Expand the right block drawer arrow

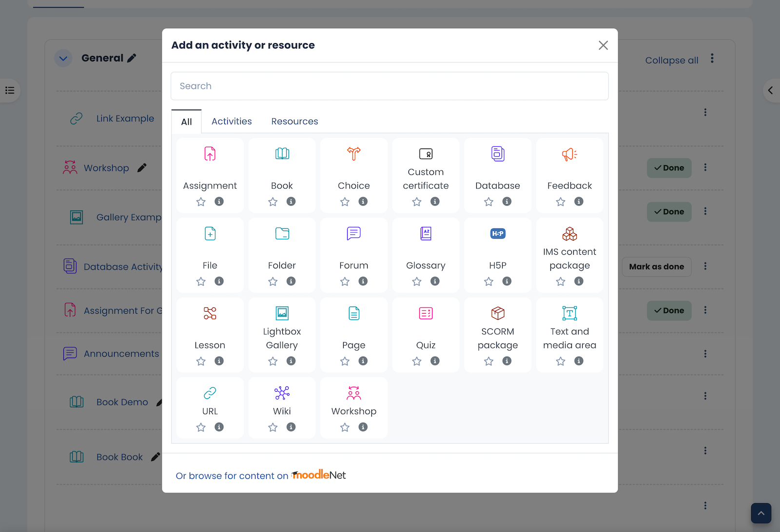770,91
